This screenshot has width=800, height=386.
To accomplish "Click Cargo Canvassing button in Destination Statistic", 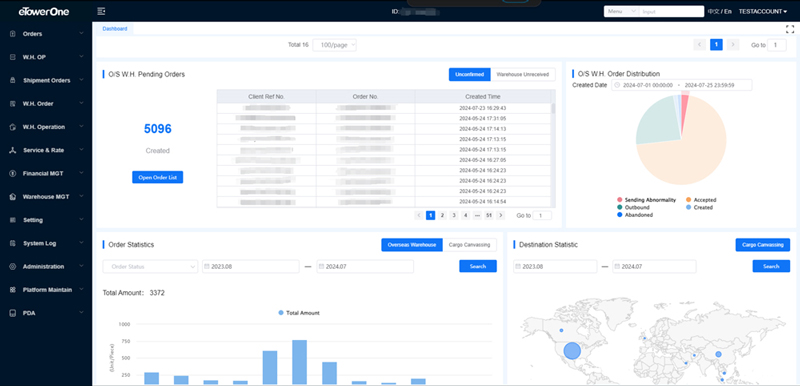I will tap(763, 245).
